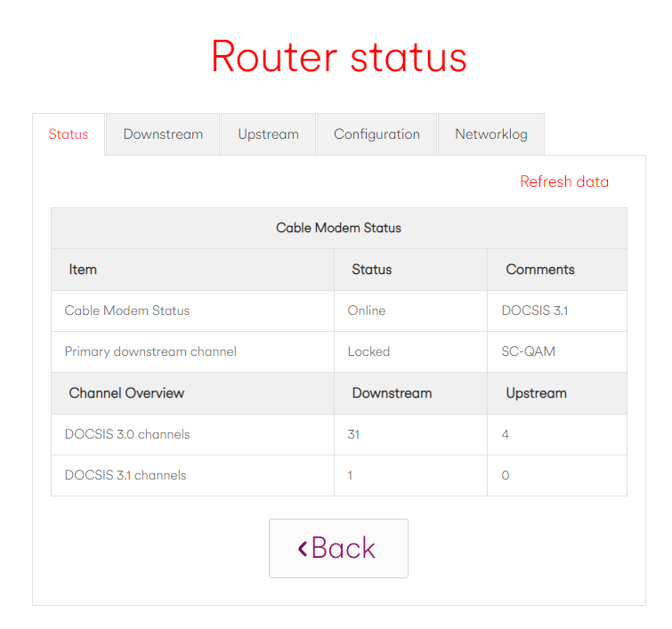Click the back chevron arrow icon
This screenshot has height=629, width=672.
[x=303, y=549]
